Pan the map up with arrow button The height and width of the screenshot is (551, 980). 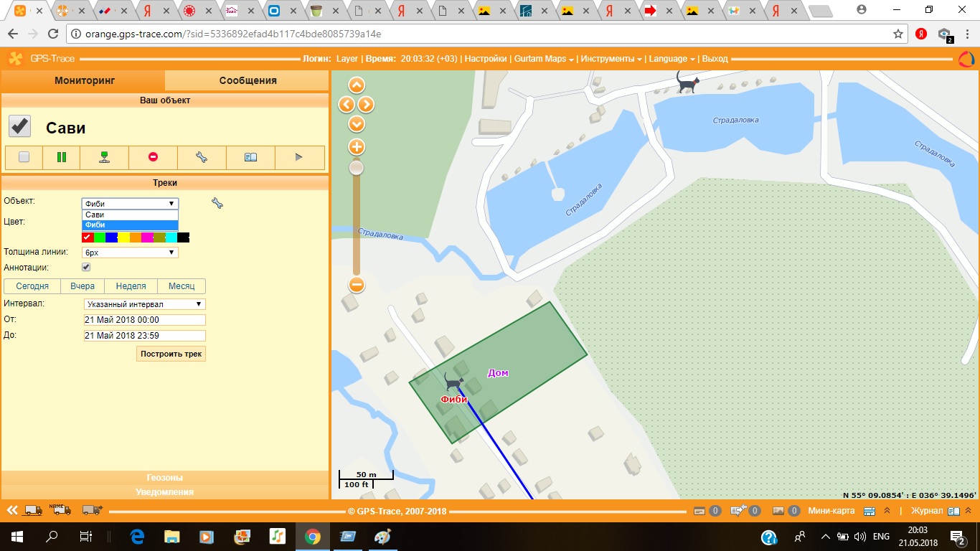pos(357,85)
